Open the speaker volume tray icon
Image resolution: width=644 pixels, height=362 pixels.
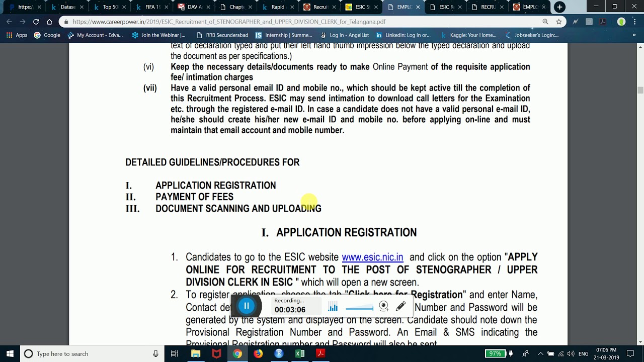[x=571, y=353]
